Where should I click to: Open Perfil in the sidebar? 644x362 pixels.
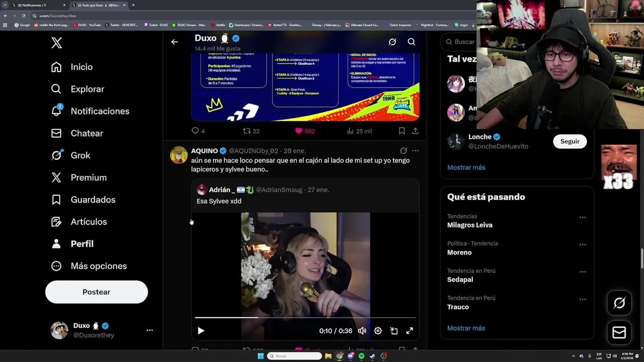coord(72,244)
